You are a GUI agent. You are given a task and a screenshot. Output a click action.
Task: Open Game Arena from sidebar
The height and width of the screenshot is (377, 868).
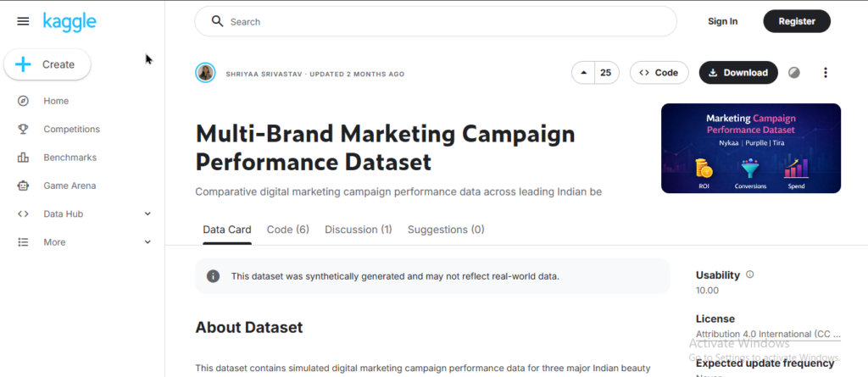pyautogui.click(x=70, y=186)
